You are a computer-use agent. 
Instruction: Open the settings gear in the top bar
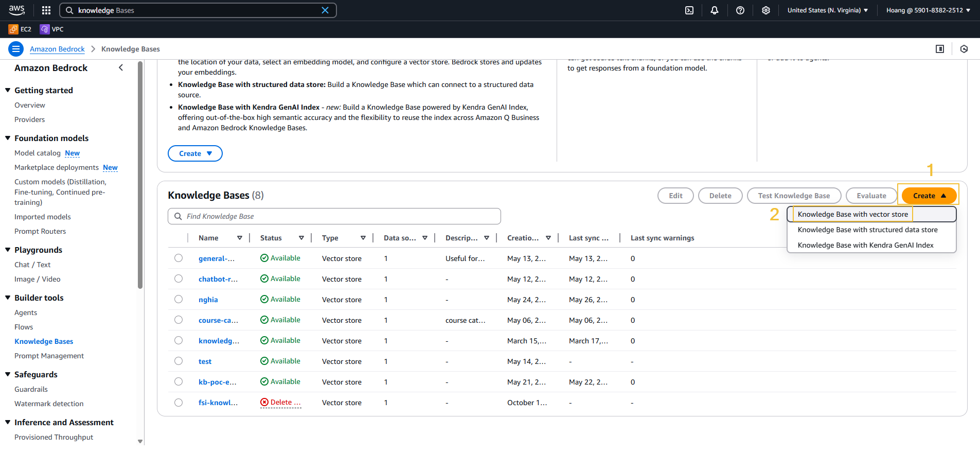point(766,10)
